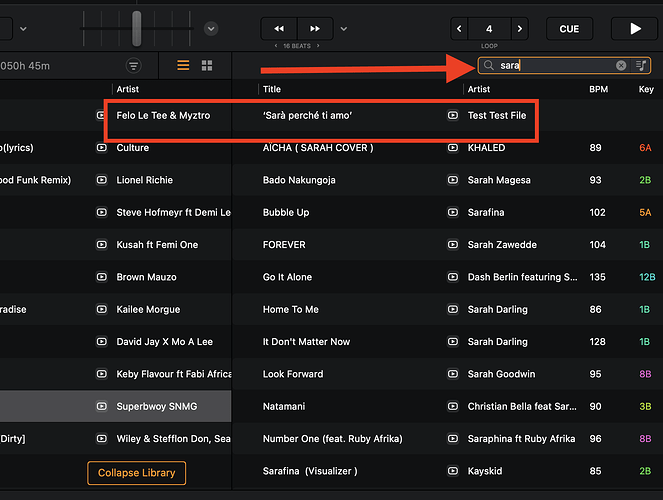Increase the loop length from 4
Screen dimensions: 663x500
[520, 29]
